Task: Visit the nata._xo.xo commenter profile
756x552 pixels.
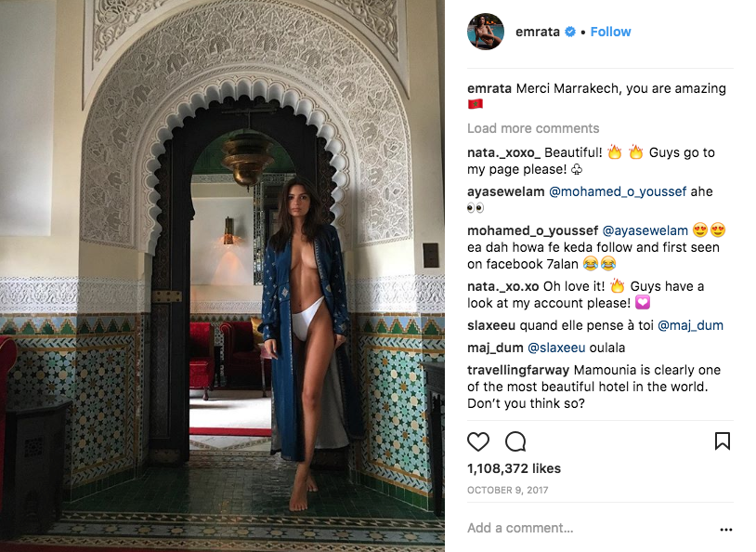Action: coord(502,286)
